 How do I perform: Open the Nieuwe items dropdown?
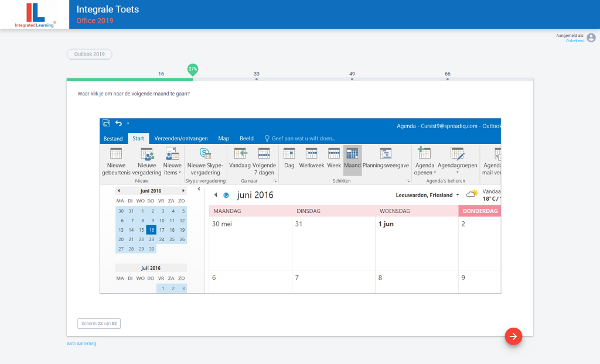172,172
